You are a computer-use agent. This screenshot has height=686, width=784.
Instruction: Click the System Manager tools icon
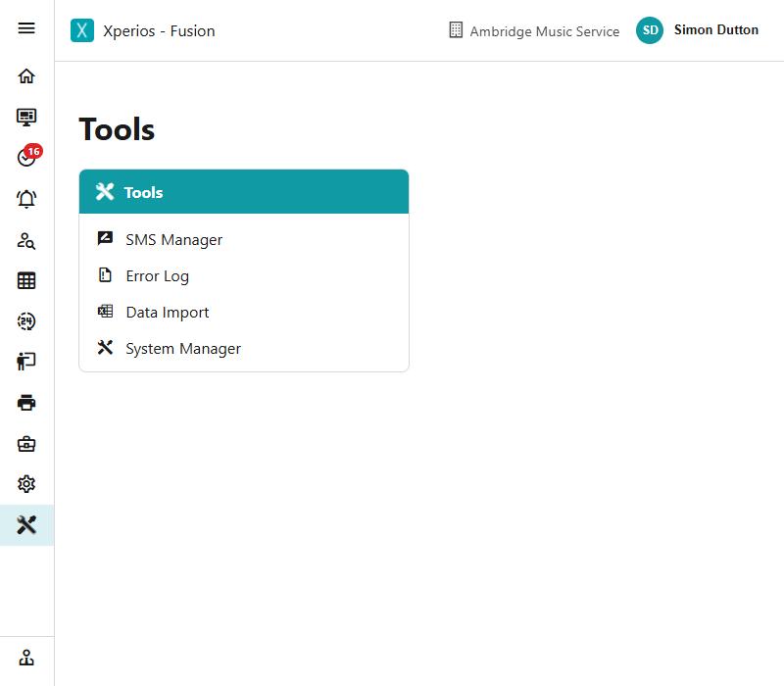pyautogui.click(x=105, y=348)
